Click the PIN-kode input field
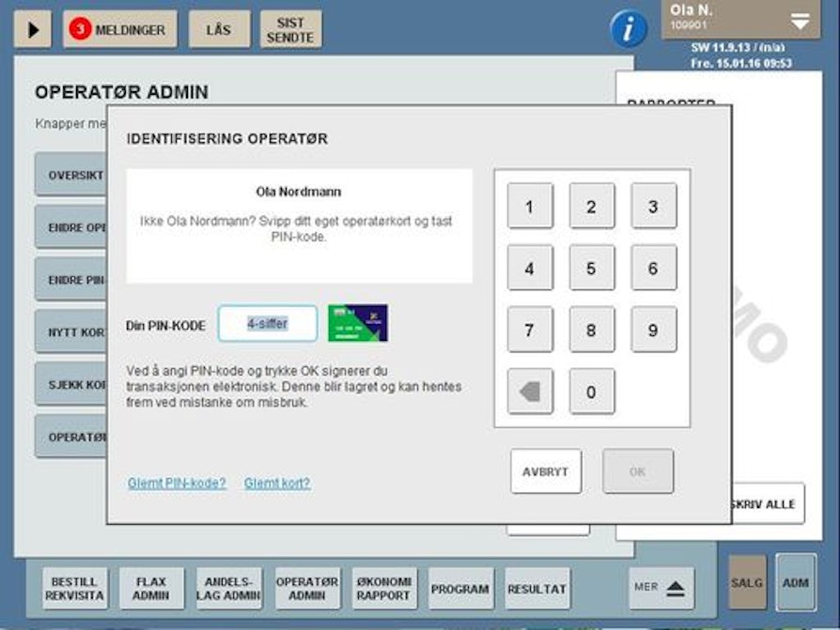The width and height of the screenshot is (840, 630). pyautogui.click(x=268, y=323)
